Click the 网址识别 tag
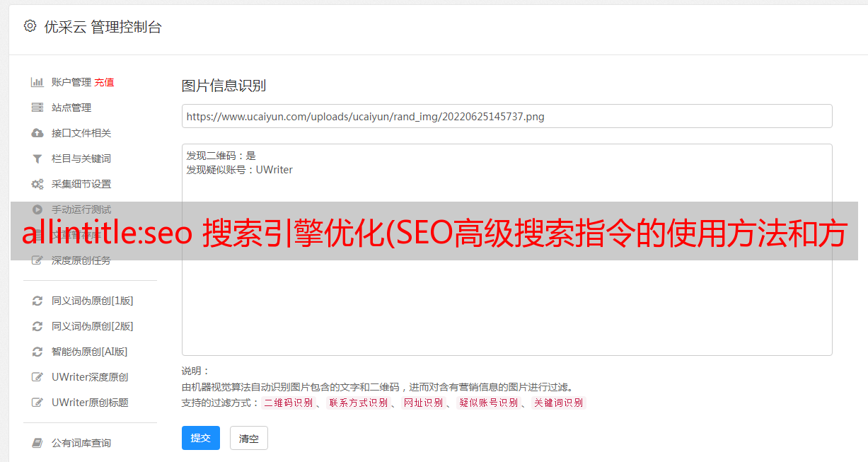 pyautogui.click(x=423, y=403)
